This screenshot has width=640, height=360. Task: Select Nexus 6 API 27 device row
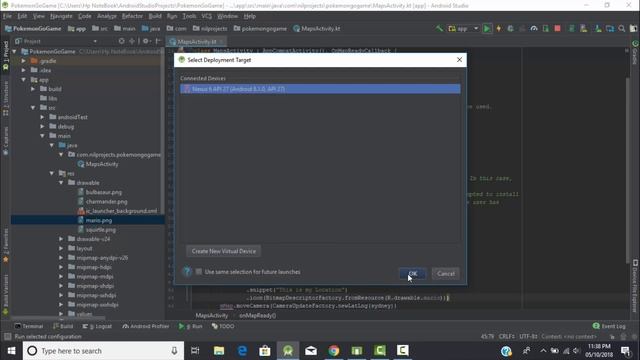320,89
